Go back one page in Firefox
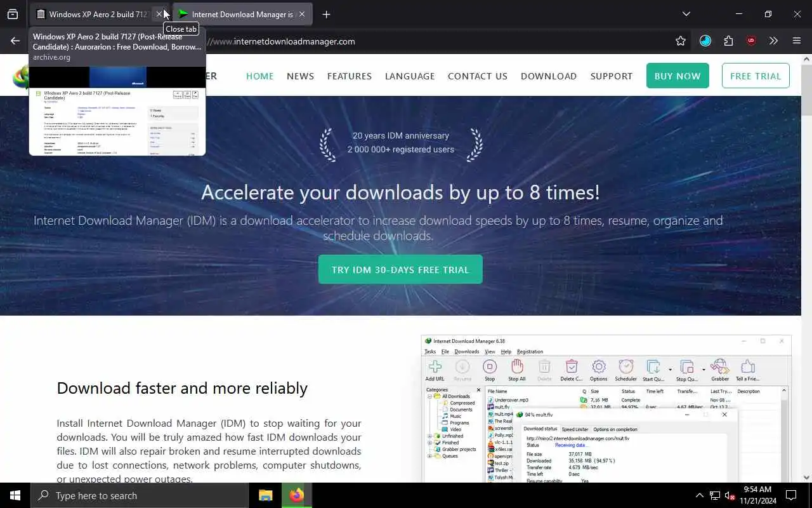This screenshot has height=508, width=812. [15, 41]
